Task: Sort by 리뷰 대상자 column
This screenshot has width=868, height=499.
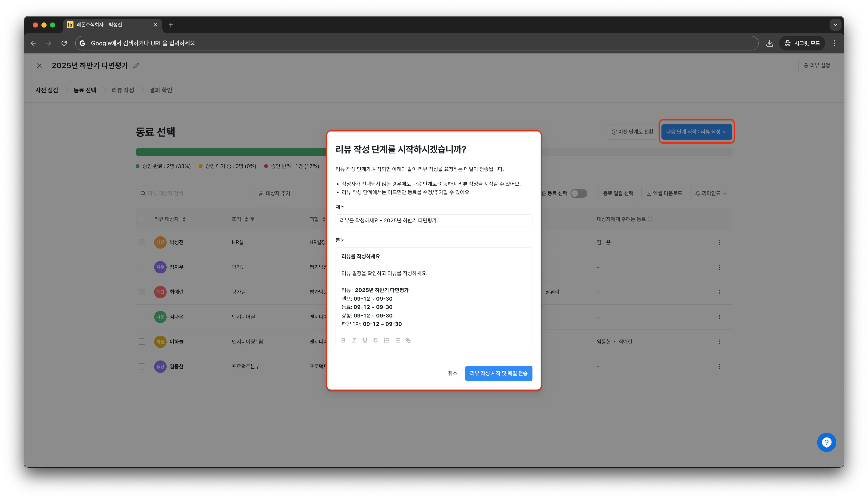Action: pyautogui.click(x=184, y=219)
